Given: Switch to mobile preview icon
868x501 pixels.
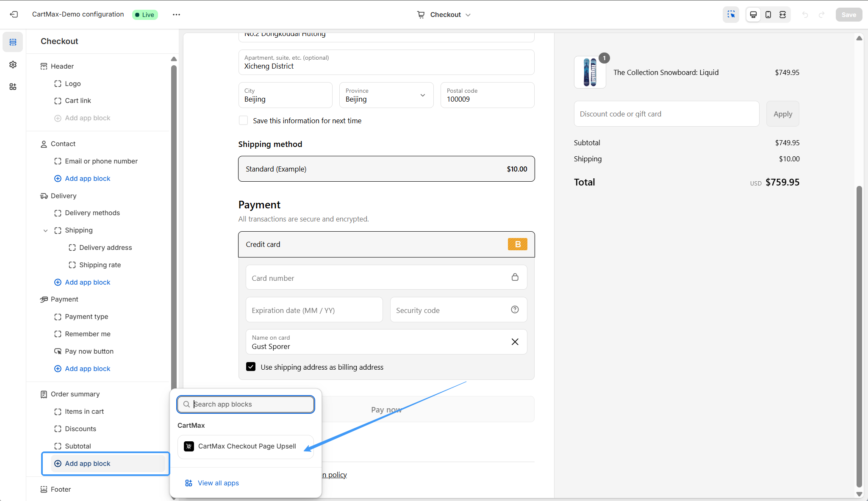Looking at the screenshot, I should coord(768,14).
